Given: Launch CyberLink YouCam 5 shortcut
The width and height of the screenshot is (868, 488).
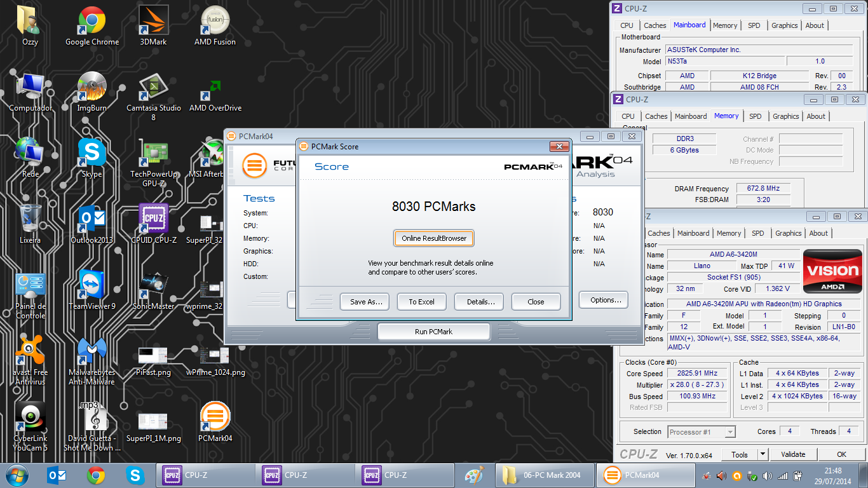Looking at the screenshot, I should pos(30,426).
